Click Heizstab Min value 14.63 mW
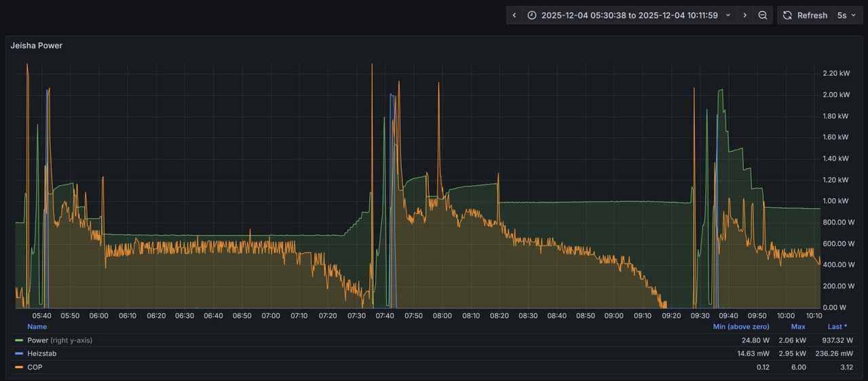The image size is (868, 381). click(753, 354)
